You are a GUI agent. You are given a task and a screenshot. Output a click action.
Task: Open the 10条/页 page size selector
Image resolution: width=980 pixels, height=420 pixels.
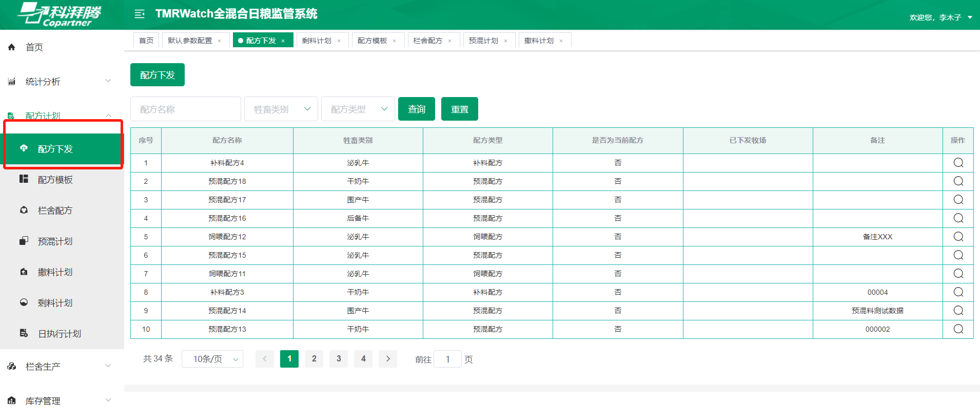[212, 359]
